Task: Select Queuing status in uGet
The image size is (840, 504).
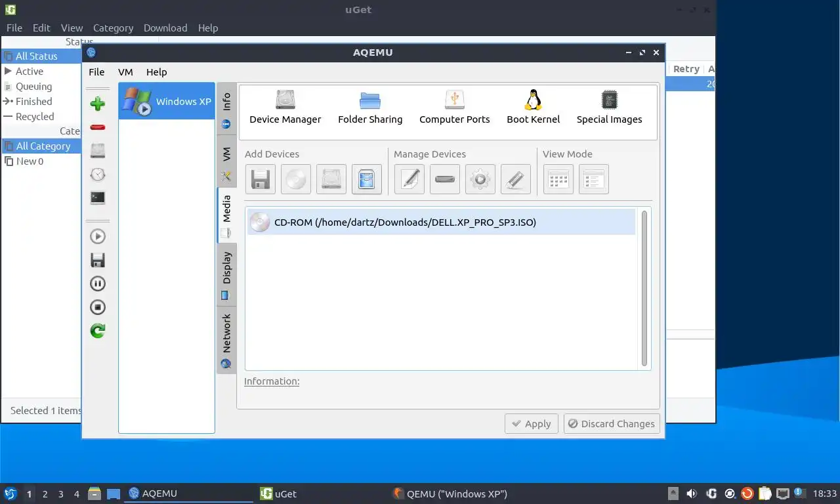Action: [41, 87]
